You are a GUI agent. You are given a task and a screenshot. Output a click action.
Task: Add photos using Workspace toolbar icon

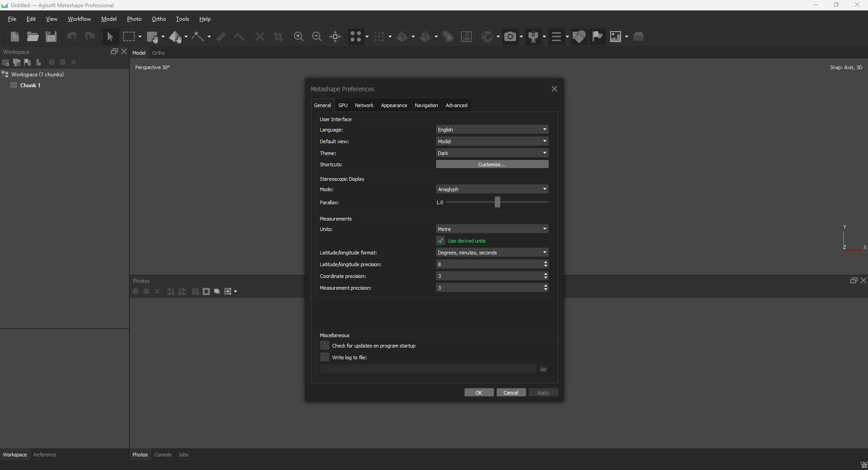[x=17, y=62]
